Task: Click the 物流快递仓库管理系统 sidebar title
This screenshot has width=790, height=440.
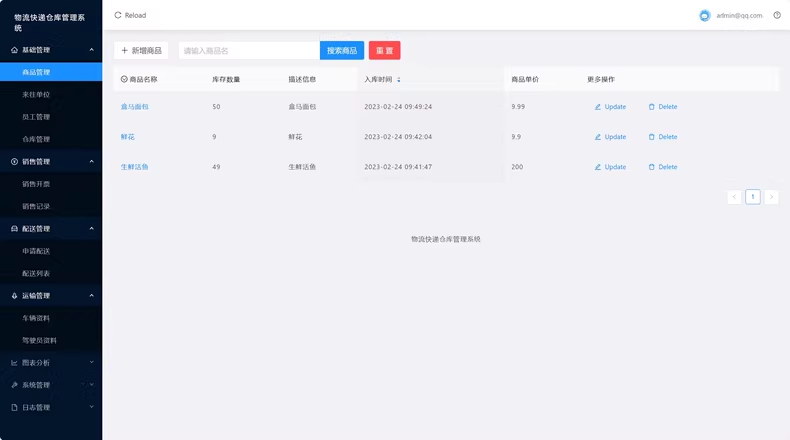Action: pos(49,23)
